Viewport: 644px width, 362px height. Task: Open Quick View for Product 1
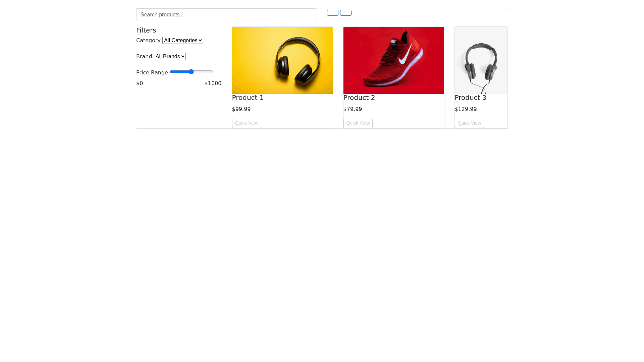[246, 123]
